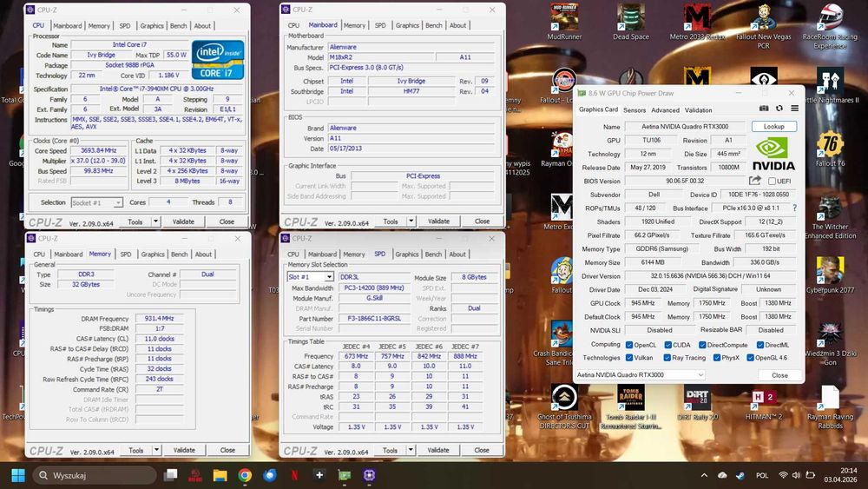Open the Cyberpunk 2077 desktop shortcut
The height and width of the screenshot is (489, 868).
click(x=830, y=274)
